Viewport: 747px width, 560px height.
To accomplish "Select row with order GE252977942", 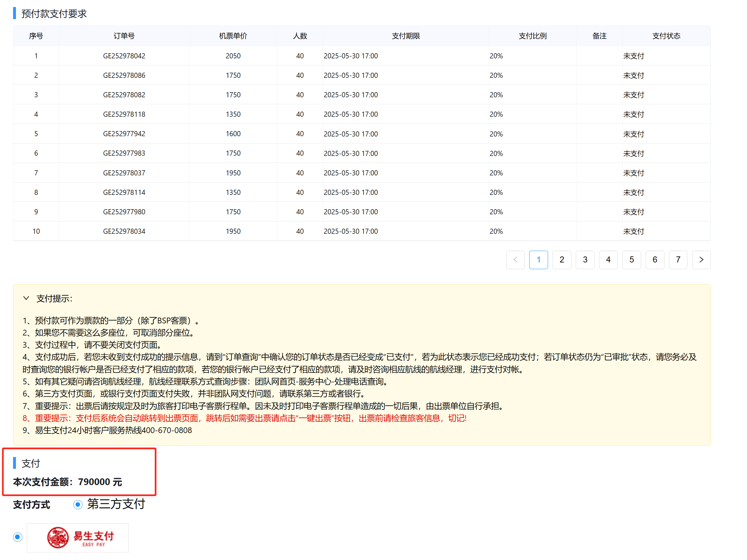I will pyautogui.click(x=124, y=134).
